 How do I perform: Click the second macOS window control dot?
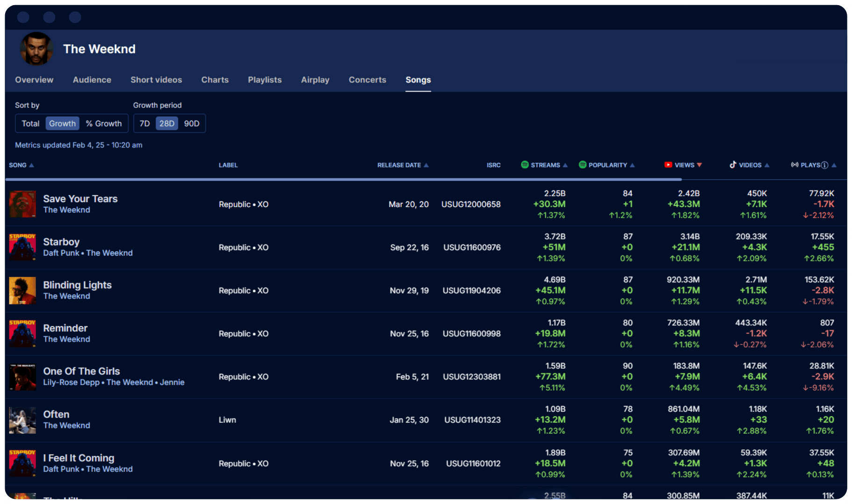click(49, 17)
